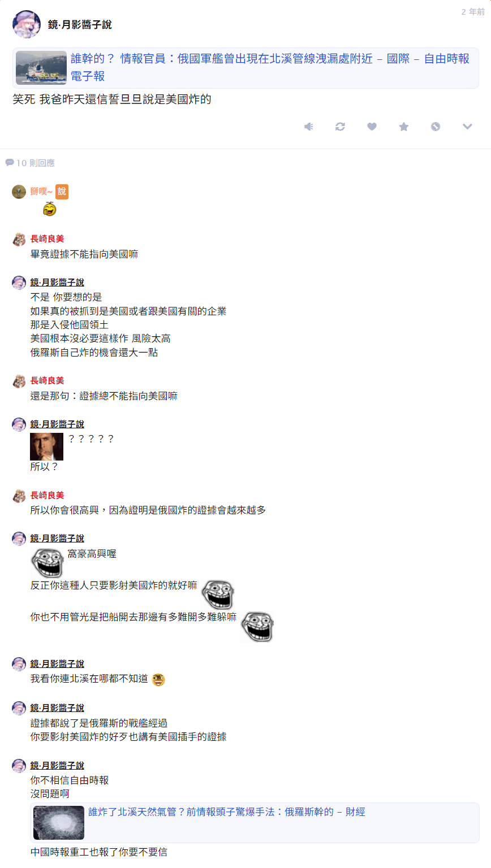The image size is (491, 868).
Task: Click the laughing emoticon in 掰噗~ reply
Action: [x=50, y=209]
